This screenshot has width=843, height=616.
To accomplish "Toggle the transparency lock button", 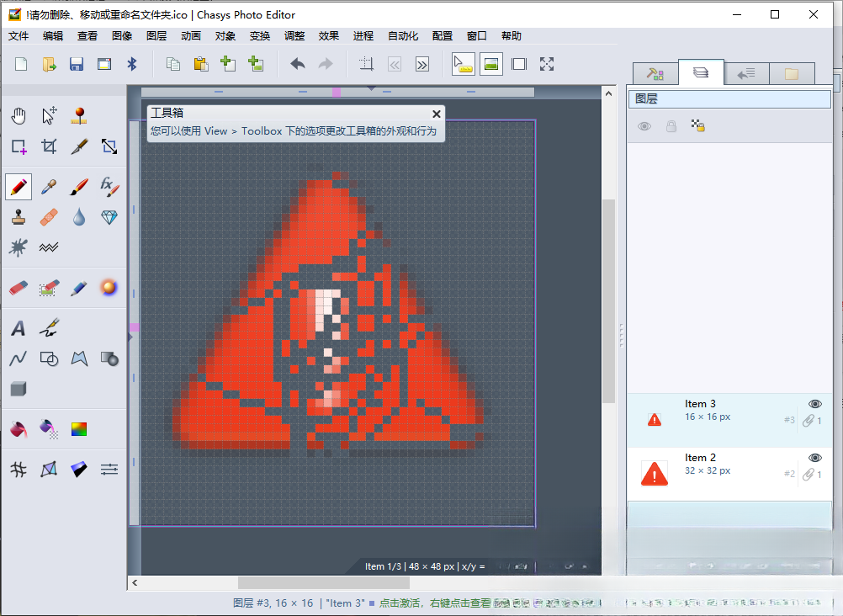I will click(x=697, y=126).
